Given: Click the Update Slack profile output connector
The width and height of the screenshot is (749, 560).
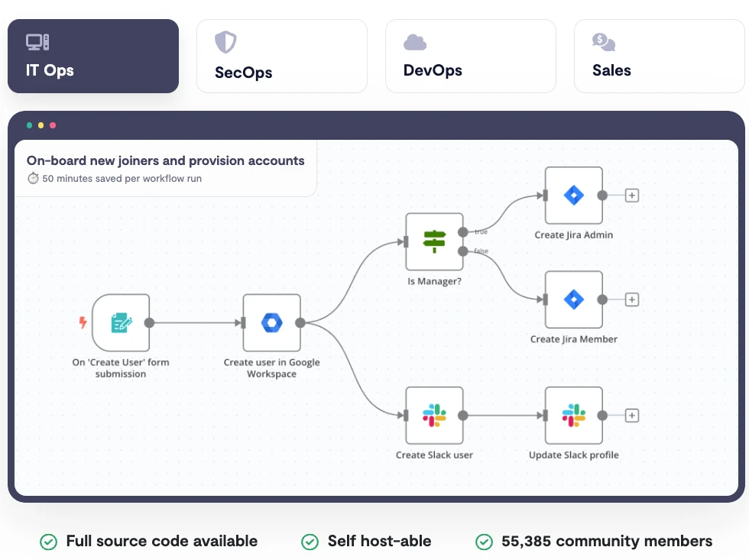Looking at the screenshot, I should [602, 416].
